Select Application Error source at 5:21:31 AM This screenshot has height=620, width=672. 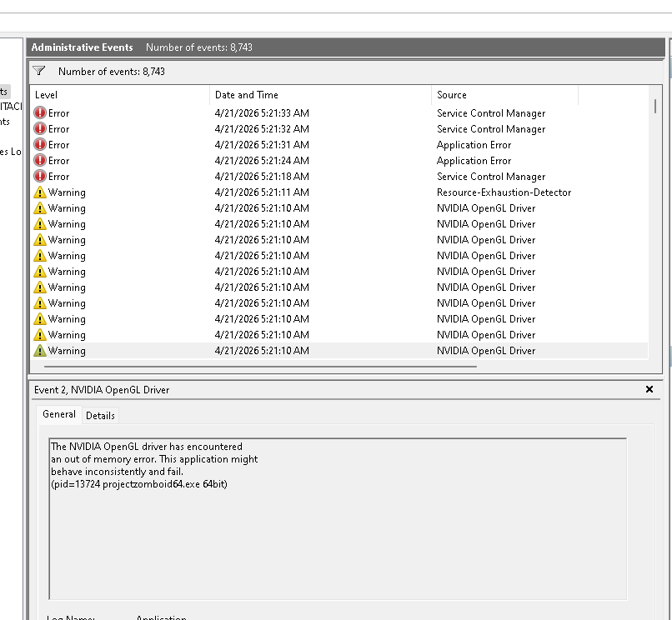(x=474, y=145)
